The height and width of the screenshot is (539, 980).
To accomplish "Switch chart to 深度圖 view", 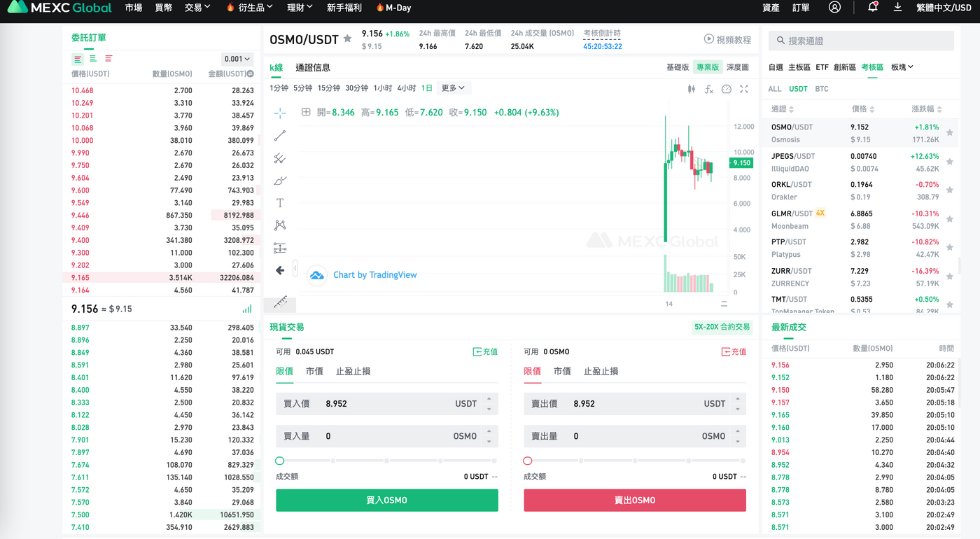I will tap(738, 67).
